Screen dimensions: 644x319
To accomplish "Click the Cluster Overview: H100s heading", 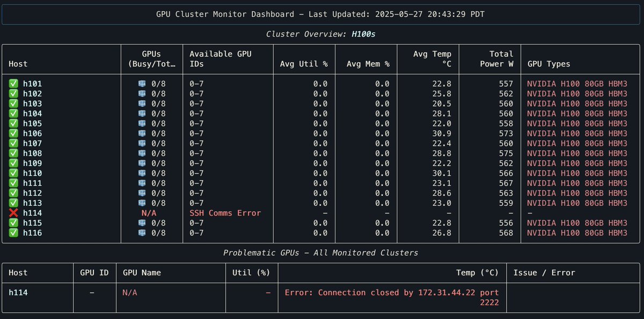I will pyautogui.click(x=322, y=34).
